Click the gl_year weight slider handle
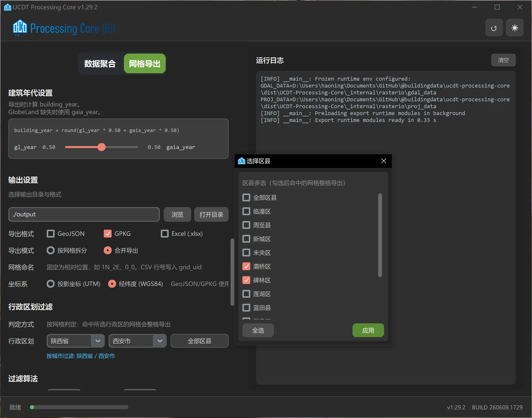532x418 pixels. (102, 147)
